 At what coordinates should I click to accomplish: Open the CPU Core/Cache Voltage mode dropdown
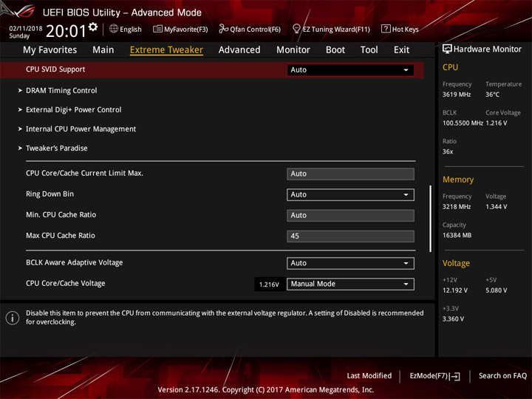coord(350,284)
